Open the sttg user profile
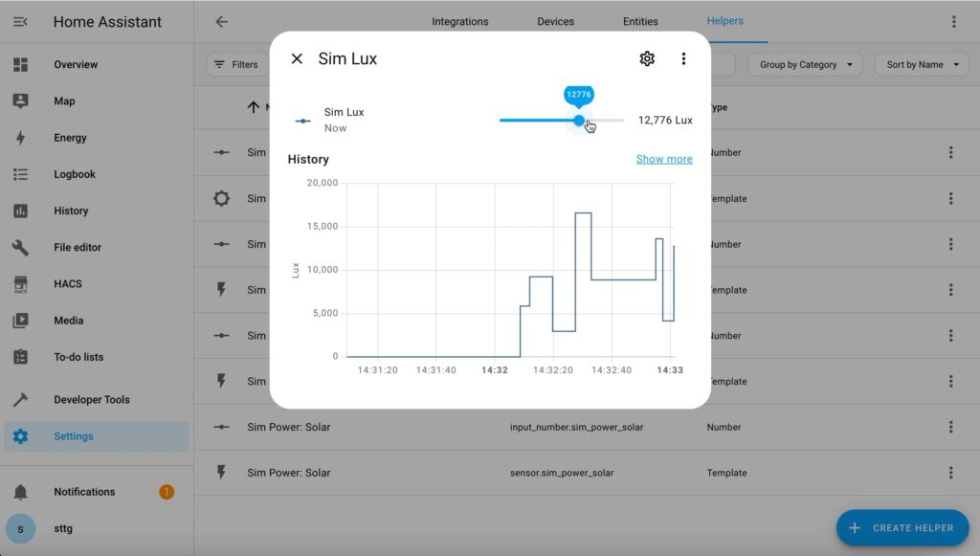980x556 pixels. (97, 528)
